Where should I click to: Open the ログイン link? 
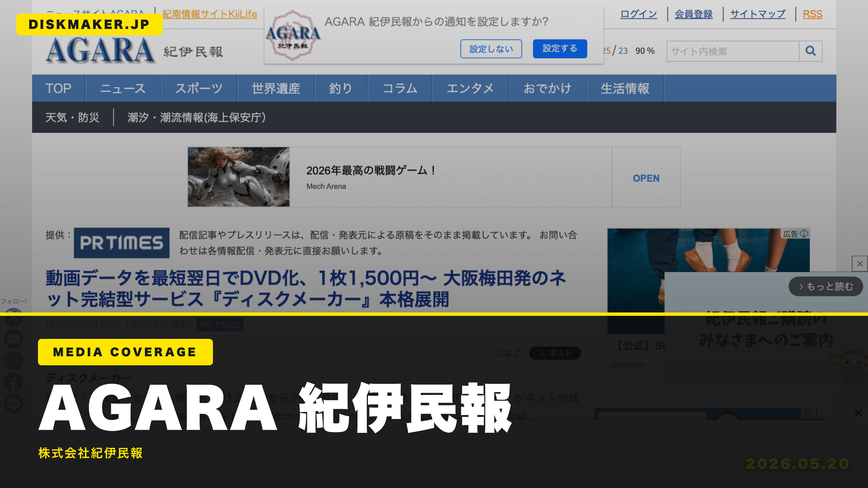tap(639, 14)
